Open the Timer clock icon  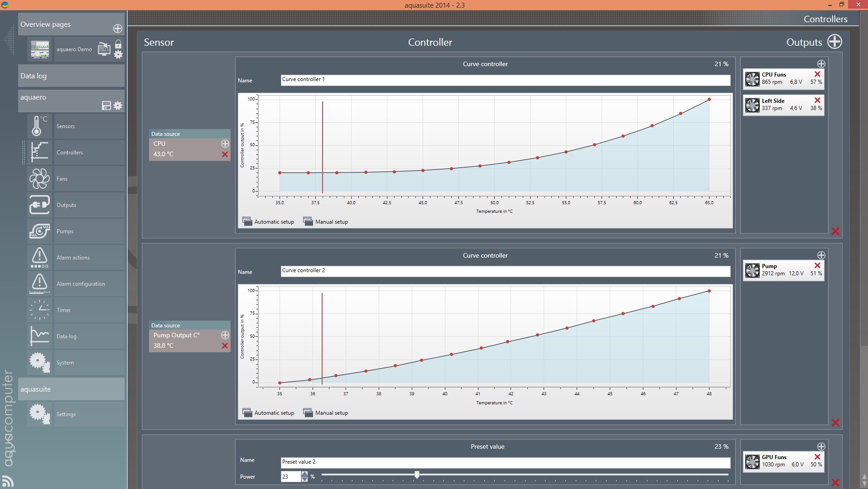click(x=39, y=310)
